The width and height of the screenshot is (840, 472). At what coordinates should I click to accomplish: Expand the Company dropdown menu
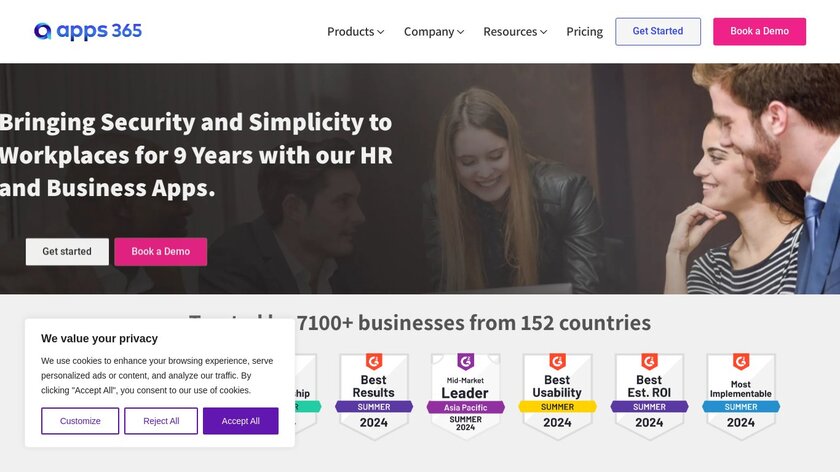(x=433, y=31)
